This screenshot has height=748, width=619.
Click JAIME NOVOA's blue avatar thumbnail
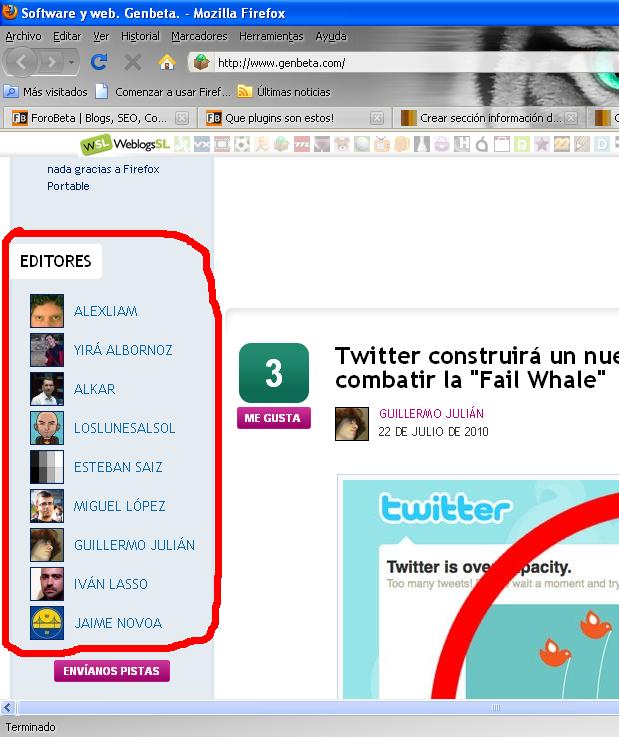click(47, 623)
